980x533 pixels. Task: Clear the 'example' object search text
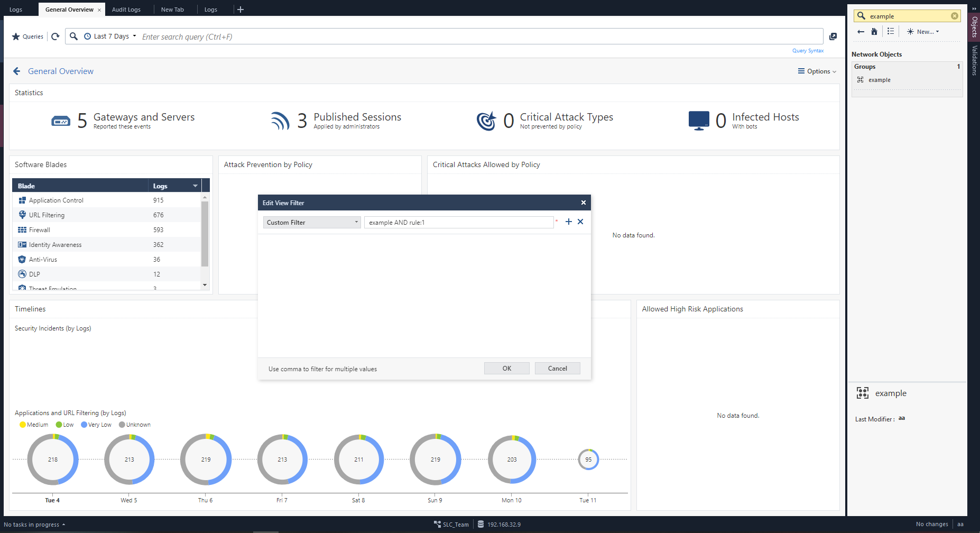pos(955,16)
